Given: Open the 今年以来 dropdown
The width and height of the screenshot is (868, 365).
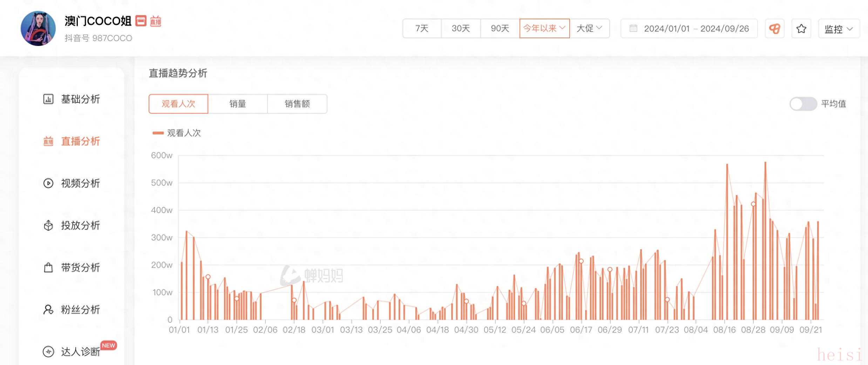Looking at the screenshot, I should (x=544, y=28).
